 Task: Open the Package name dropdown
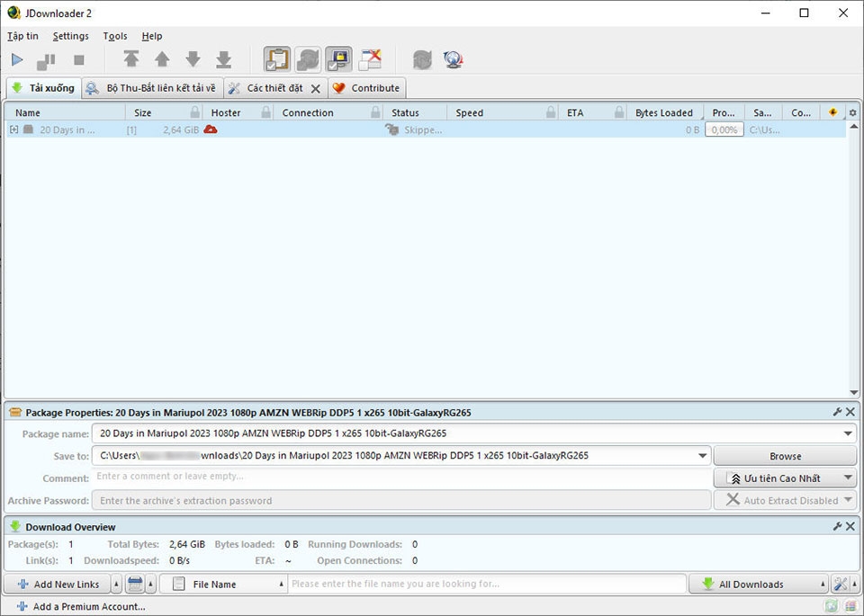(x=847, y=433)
